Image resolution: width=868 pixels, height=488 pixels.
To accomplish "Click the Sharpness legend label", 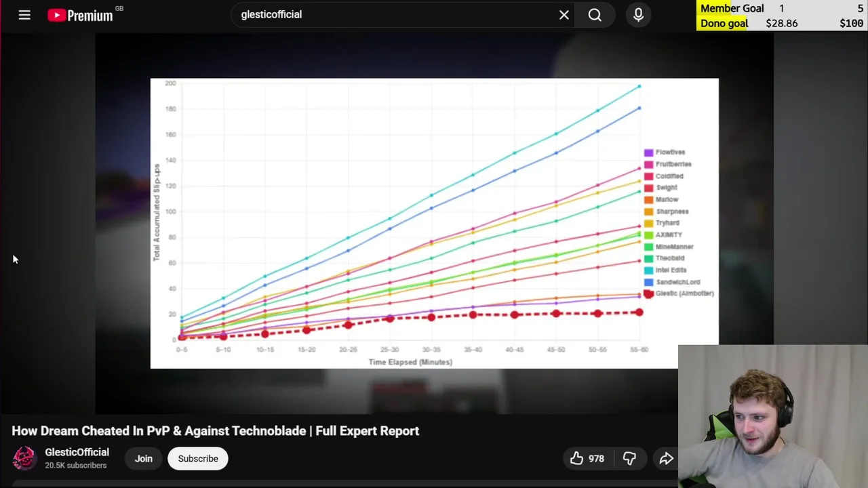I will 672,211.
